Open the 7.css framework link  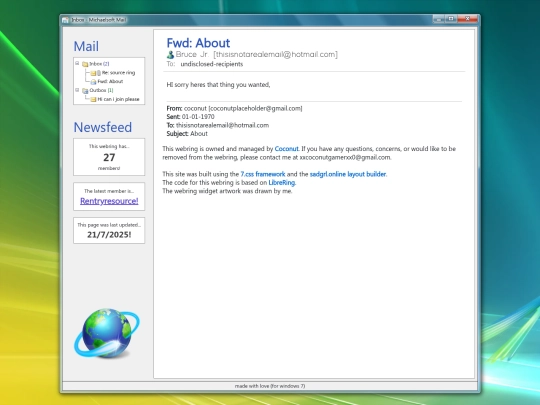tap(263, 174)
